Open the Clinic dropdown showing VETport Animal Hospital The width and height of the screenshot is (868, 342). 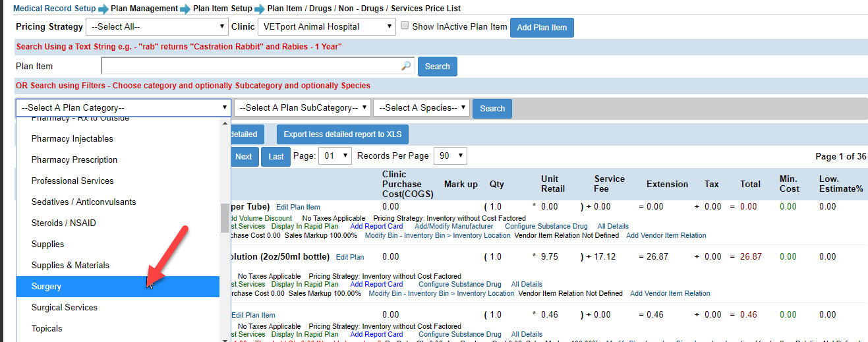[326, 26]
